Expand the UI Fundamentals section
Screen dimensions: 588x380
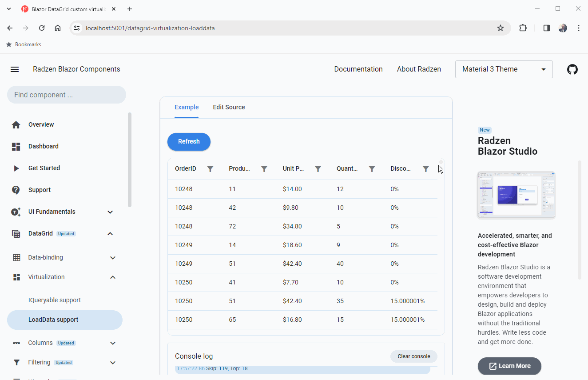click(110, 212)
